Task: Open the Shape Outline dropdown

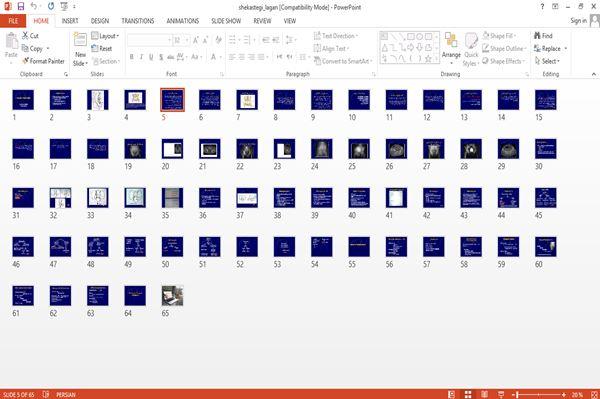Action: (x=504, y=49)
